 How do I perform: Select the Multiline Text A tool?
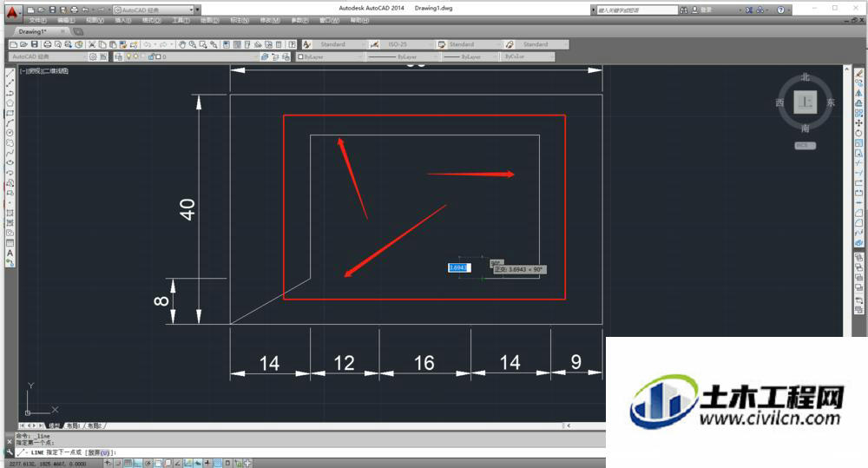[10, 254]
